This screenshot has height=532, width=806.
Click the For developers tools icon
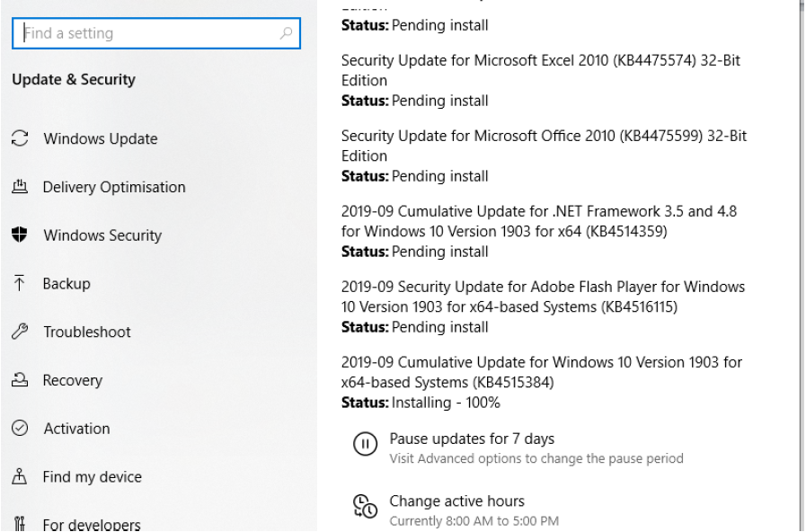[20, 523]
